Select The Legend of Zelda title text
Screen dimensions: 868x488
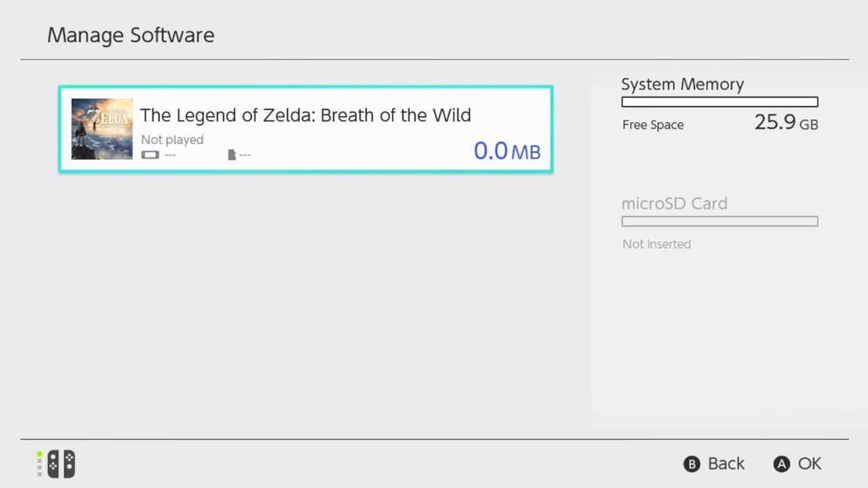click(x=305, y=115)
